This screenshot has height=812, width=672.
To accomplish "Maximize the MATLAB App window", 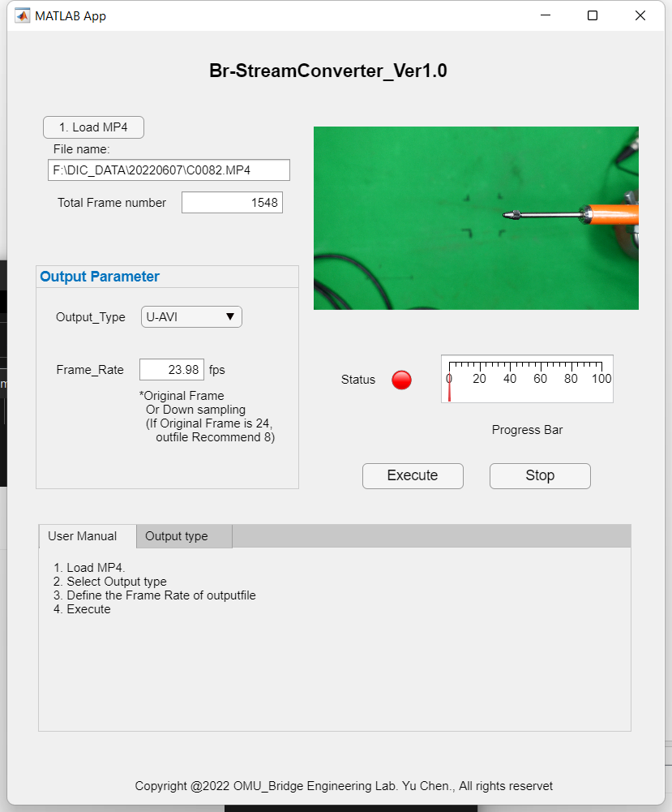I will coord(593,15).
